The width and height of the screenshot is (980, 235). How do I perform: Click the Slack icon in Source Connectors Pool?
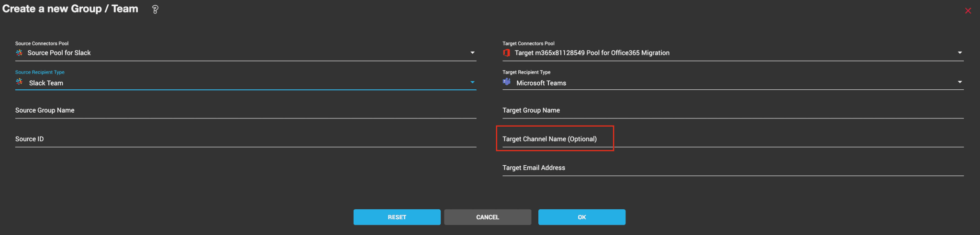19,53
